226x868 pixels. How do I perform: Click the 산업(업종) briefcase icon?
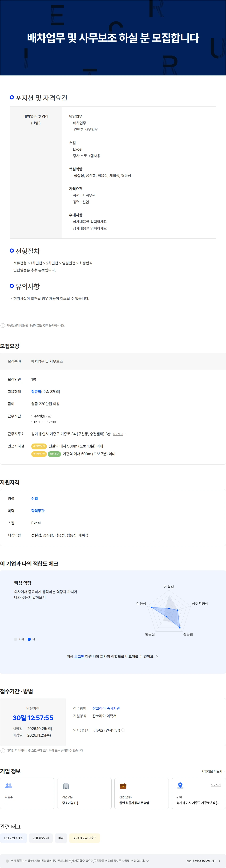coord(123,786)
